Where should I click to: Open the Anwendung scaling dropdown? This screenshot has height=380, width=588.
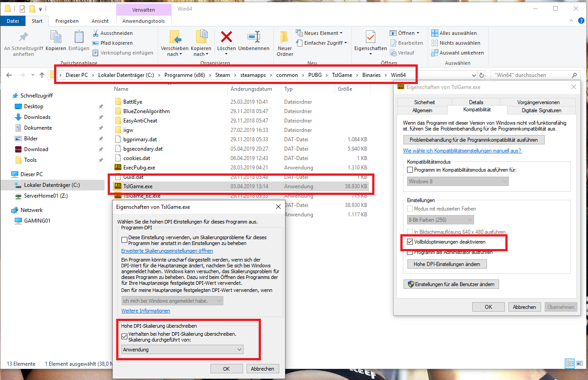pyautogui.click(x=182, y=349)
